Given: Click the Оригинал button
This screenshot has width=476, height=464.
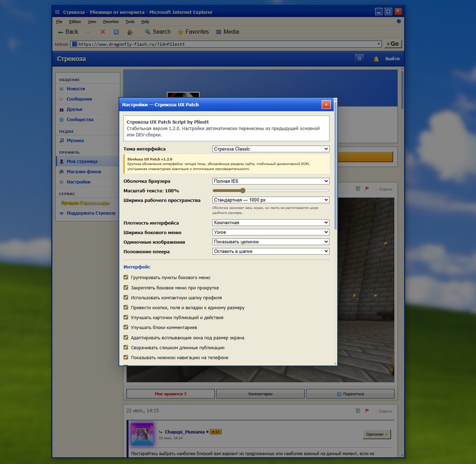Looking at the screenshot, I should click(x=377, y=434).
